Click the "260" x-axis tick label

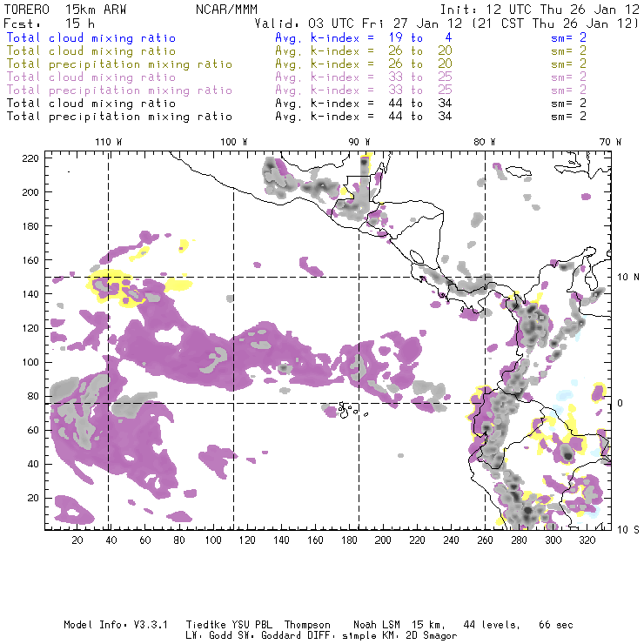click(485, 540)
